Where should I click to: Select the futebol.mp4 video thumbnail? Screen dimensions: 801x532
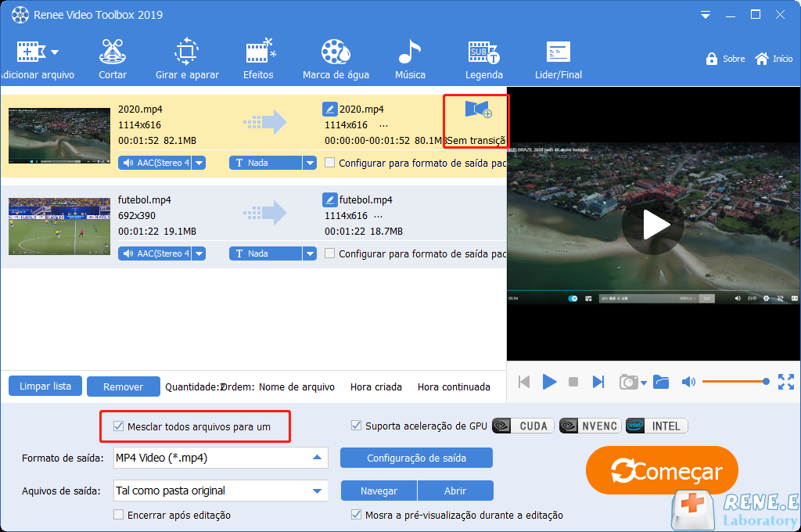pos(59,226)
